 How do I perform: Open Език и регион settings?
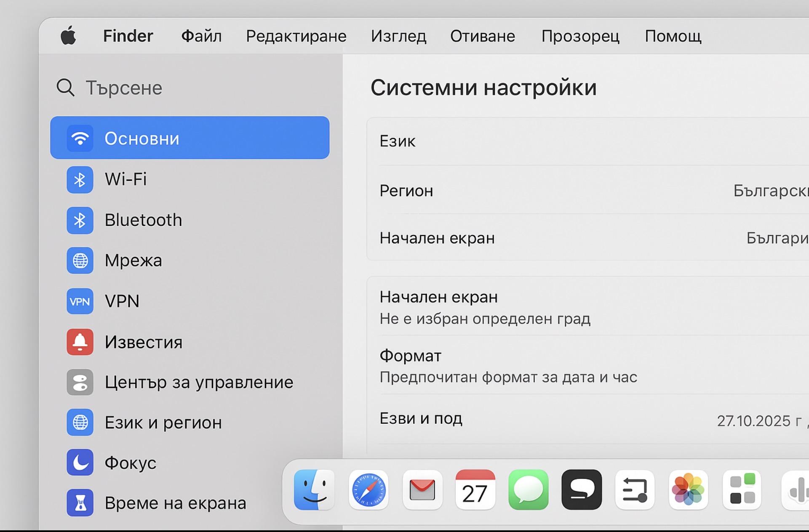pyautogui.click(x=163, y=423)
